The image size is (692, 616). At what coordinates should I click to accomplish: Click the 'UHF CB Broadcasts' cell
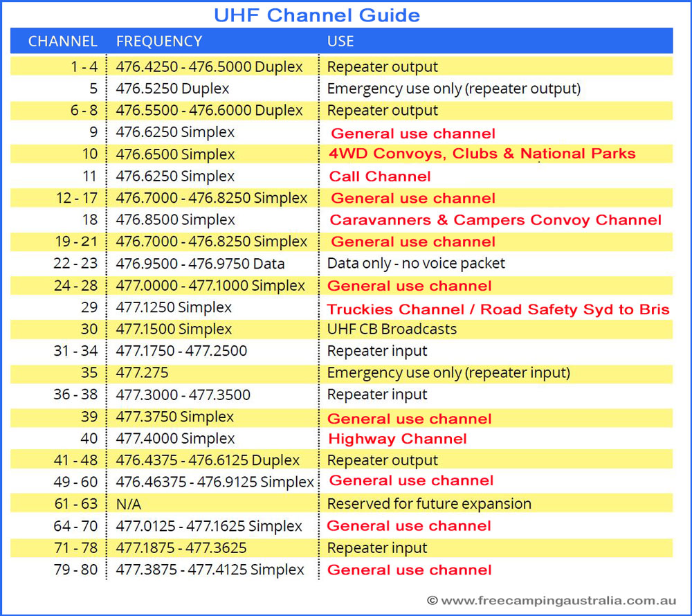(392, 329)
